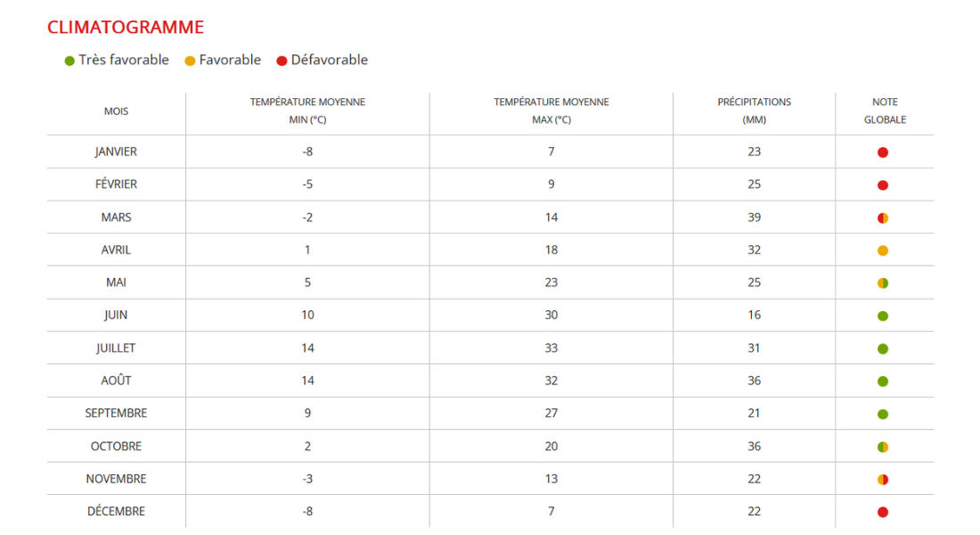Click the red rating dot for Décembre
Screen dimensions: 980x535
(883, 512)
